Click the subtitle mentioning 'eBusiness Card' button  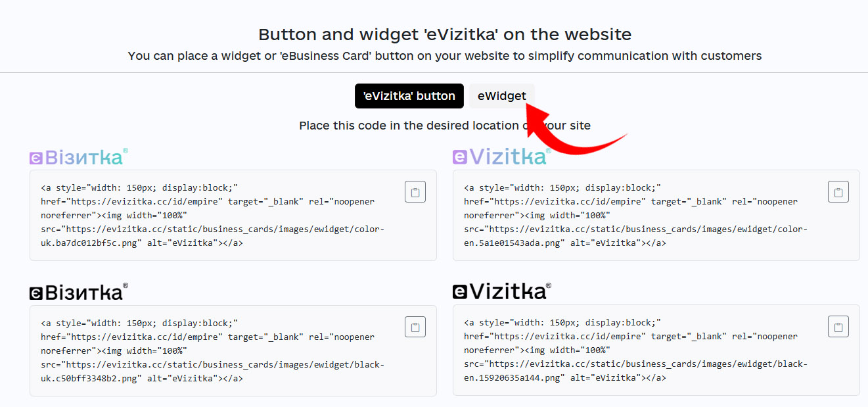pyautogui.click(x=445, y=56)
